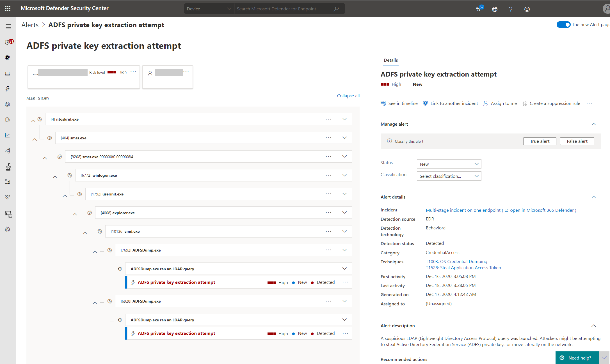Expand the ADFSDump.exe LDAP query entry
The height and width of the screenshot is (364, 610).
pyautogui.click(x=344, y=268)
